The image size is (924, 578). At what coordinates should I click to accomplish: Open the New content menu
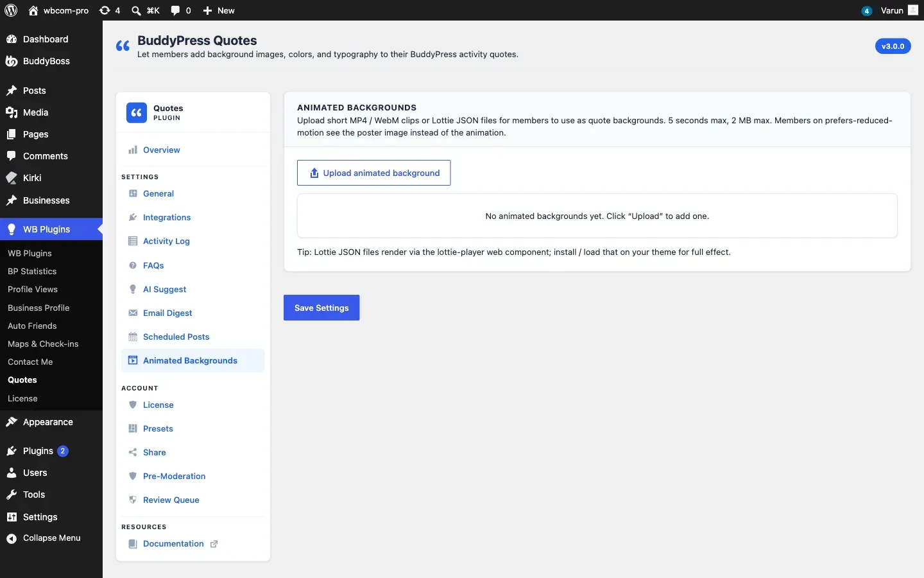(x=219, y=10)
